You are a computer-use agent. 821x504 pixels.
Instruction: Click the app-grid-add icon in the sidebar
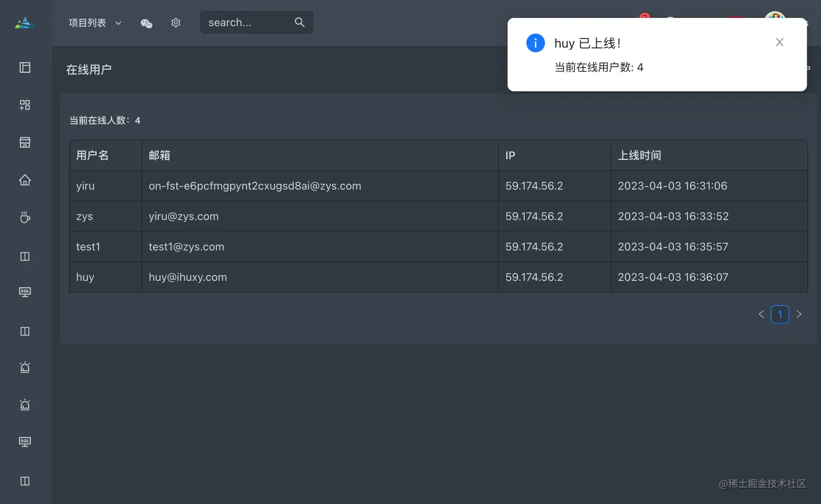pyautogui.click(x=25, y=105)
